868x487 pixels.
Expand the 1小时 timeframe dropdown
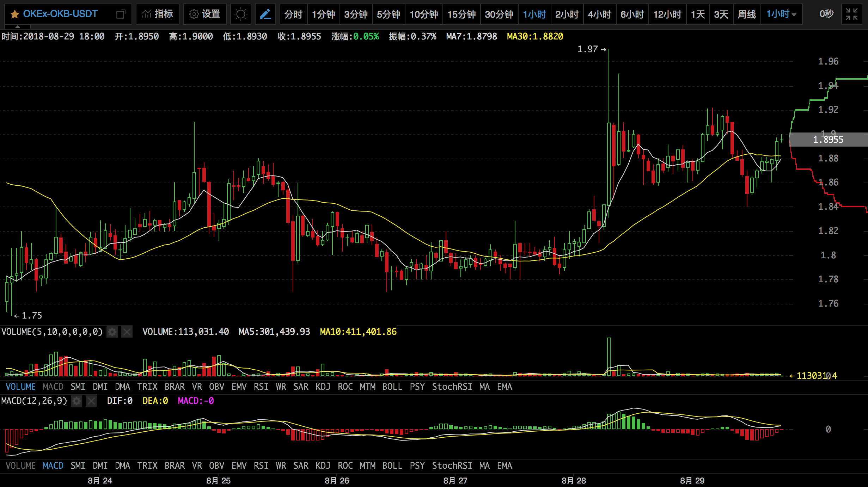[x=781, y=14]
